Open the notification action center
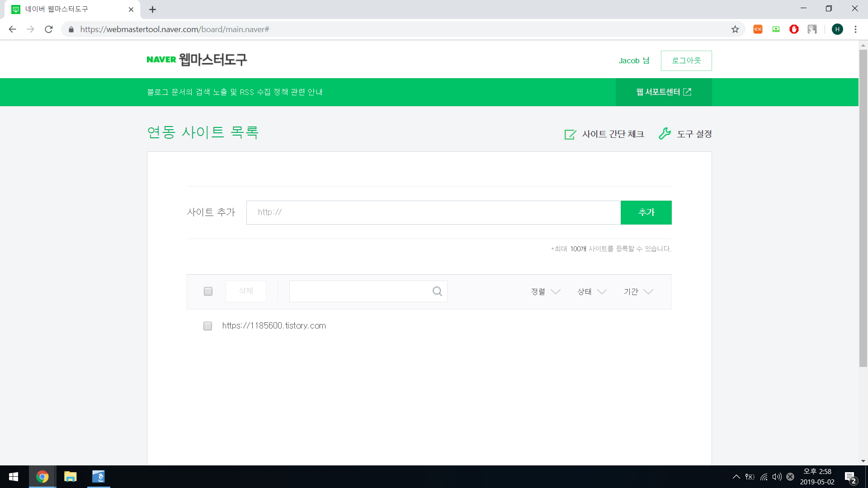Screen dimensions: 868x488 click(x=850, y=477)
